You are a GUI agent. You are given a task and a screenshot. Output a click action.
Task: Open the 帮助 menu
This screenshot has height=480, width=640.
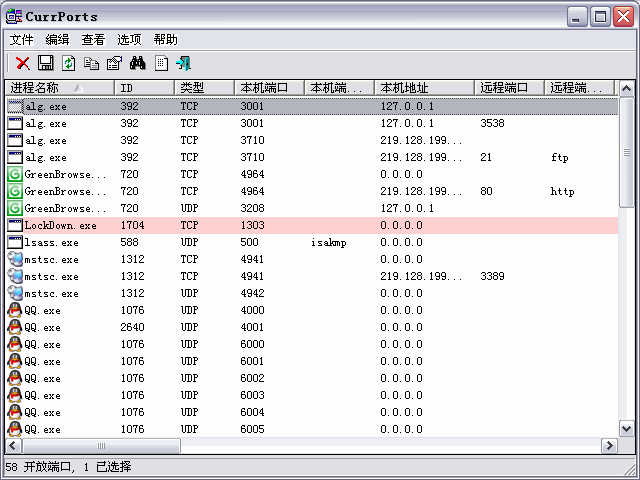pos(165,40)
